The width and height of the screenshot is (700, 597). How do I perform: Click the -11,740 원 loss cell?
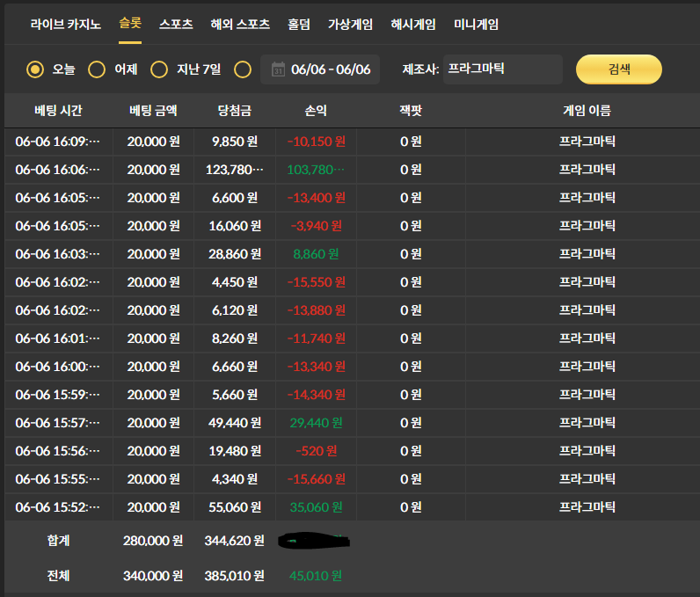pyautogui.click(x=316, y=339)
